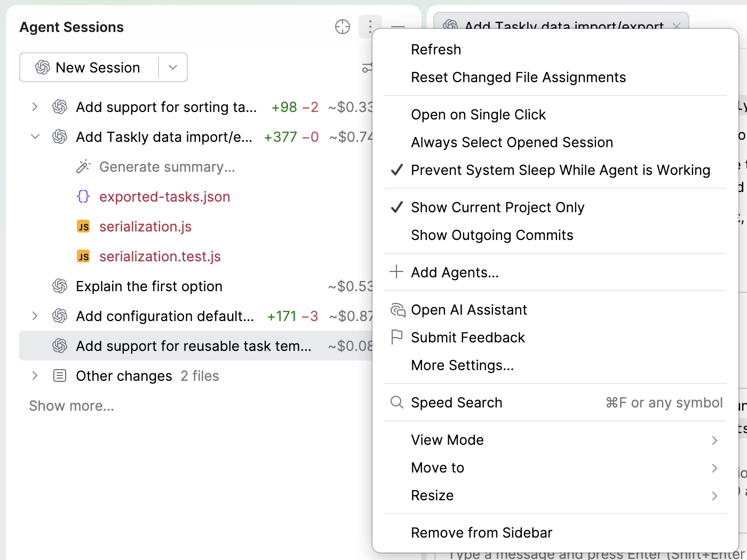
Task: Collapse the 'Add Taskly data import/e...' session
Action: pos(35,137)
